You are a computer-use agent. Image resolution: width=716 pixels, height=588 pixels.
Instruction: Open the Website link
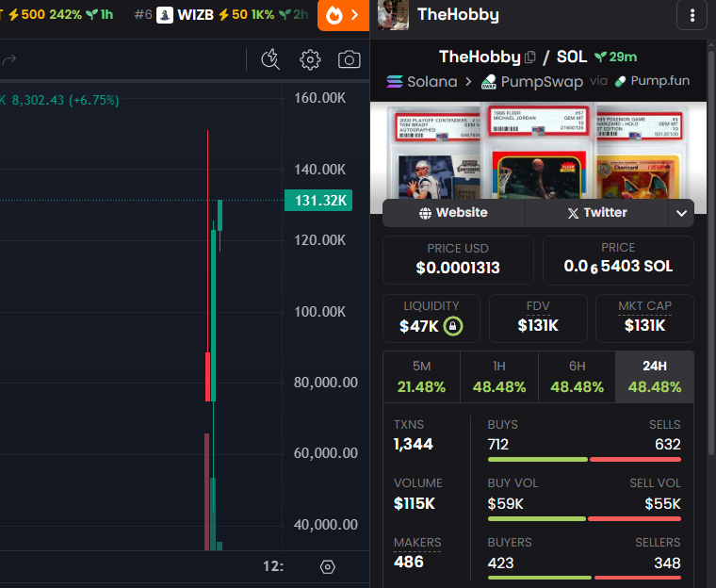[453, 212]
